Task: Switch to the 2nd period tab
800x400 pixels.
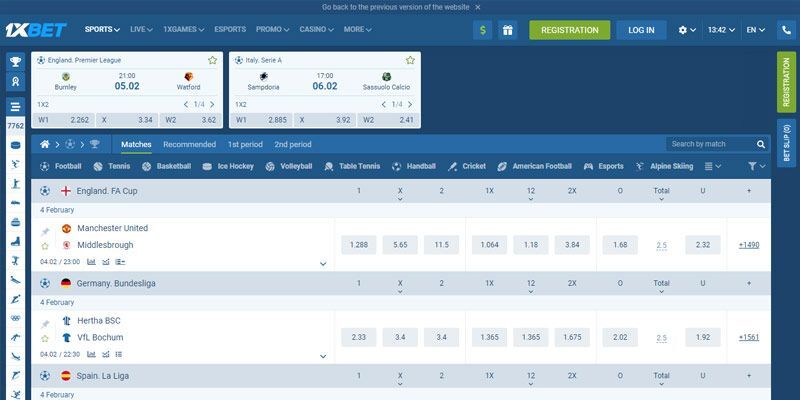Action: click(293, 144)
